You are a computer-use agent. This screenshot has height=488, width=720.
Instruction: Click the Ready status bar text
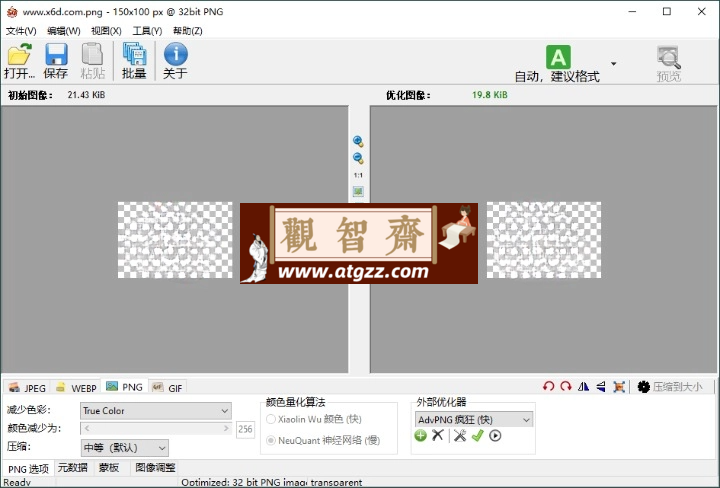17,482
